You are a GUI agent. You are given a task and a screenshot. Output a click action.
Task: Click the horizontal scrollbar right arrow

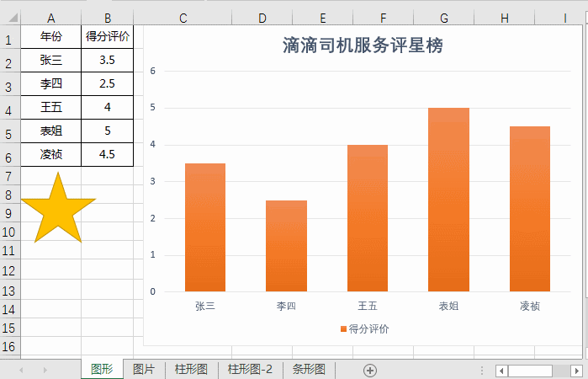[x=577, y=371]
